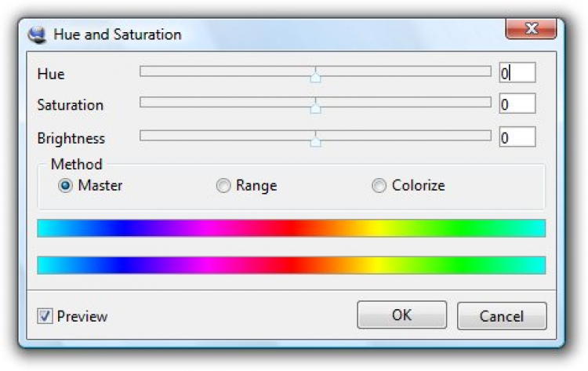This screenshot has width=588, height=371.
Task: Click in the Saturation value field
Action: (x=517, y=104)
